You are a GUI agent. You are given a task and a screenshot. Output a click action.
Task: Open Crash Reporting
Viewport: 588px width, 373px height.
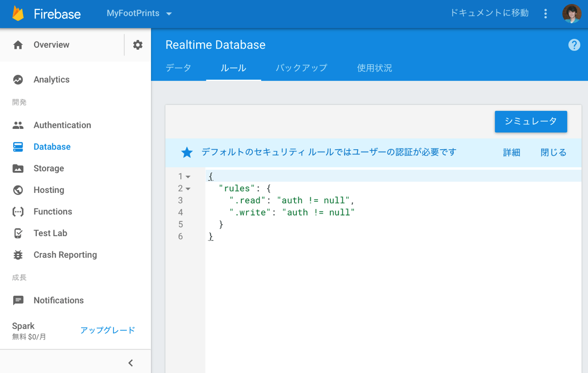click(64, 255)
